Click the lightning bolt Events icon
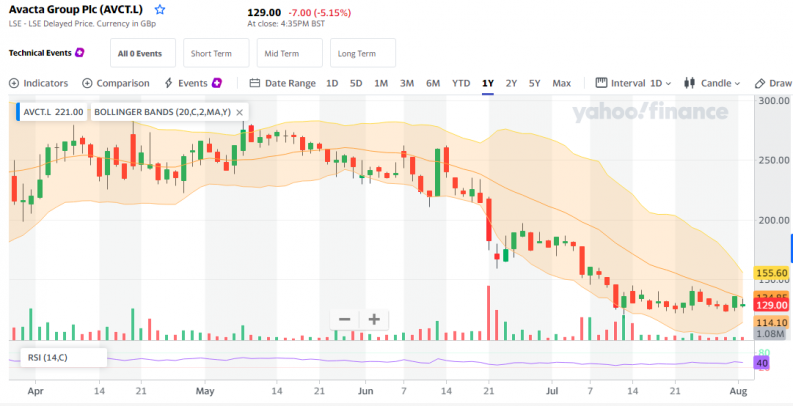 [169, 83]
